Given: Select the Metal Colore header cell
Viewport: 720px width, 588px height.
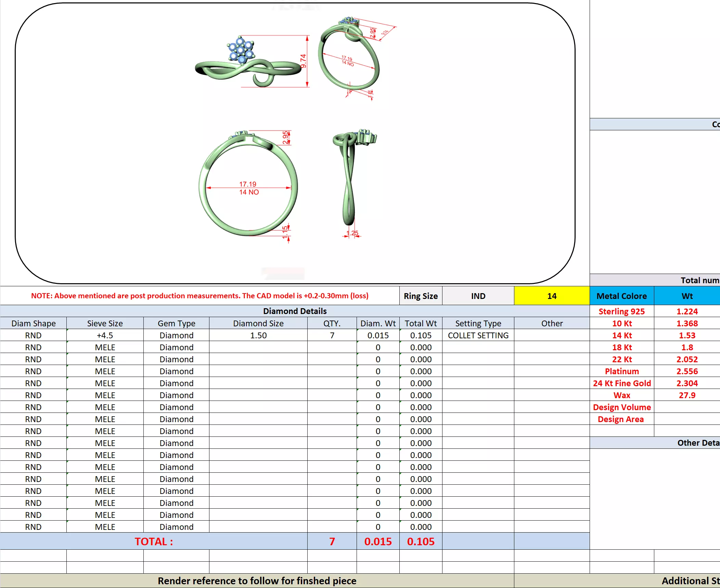Looking at the screenshot, I should 621,296.
